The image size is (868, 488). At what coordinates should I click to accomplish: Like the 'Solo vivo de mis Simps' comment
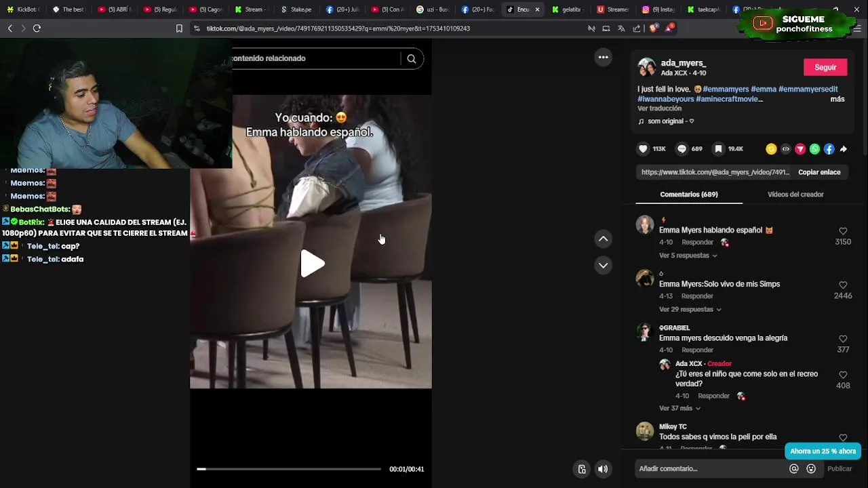point(843,285)
